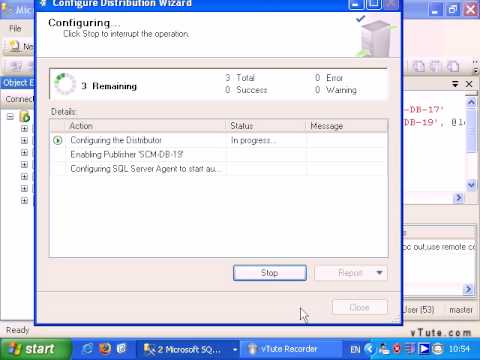Screen dimensions: 480x360
Task: Click the network computers tray icon
Action: [x=384, y=349]
